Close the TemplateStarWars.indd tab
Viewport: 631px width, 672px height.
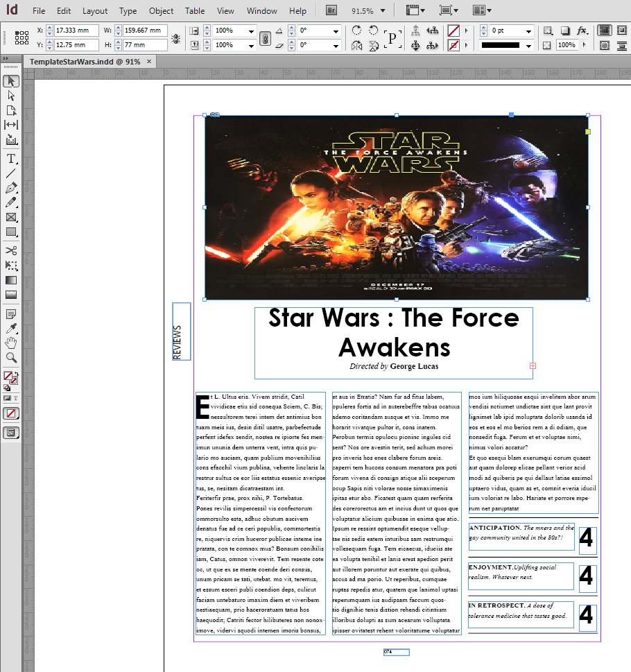[149, 61]
